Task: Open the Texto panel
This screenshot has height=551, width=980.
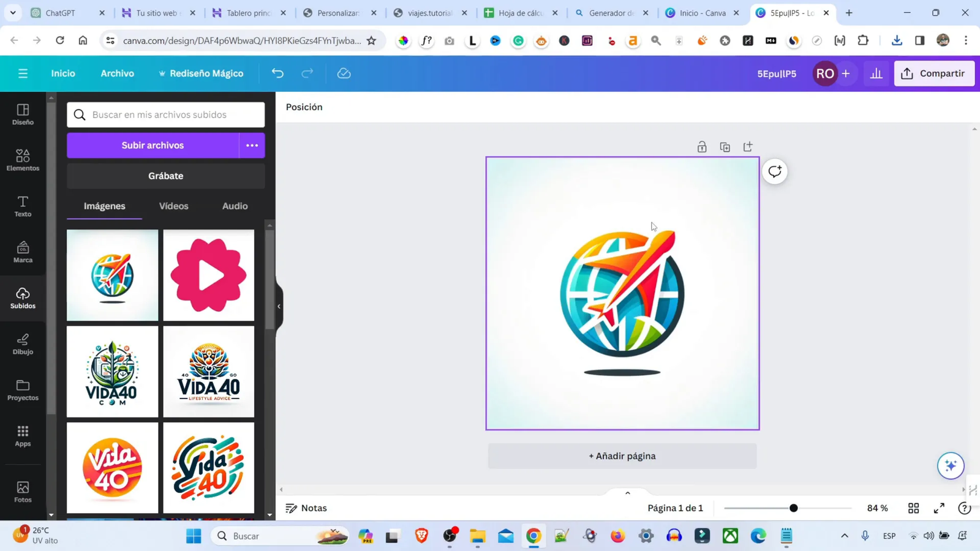Action: (x=23, y=207)
